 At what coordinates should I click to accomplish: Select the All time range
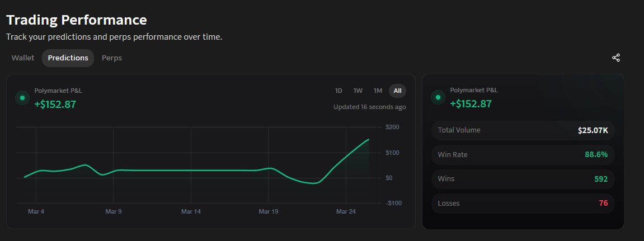point(398,91)
